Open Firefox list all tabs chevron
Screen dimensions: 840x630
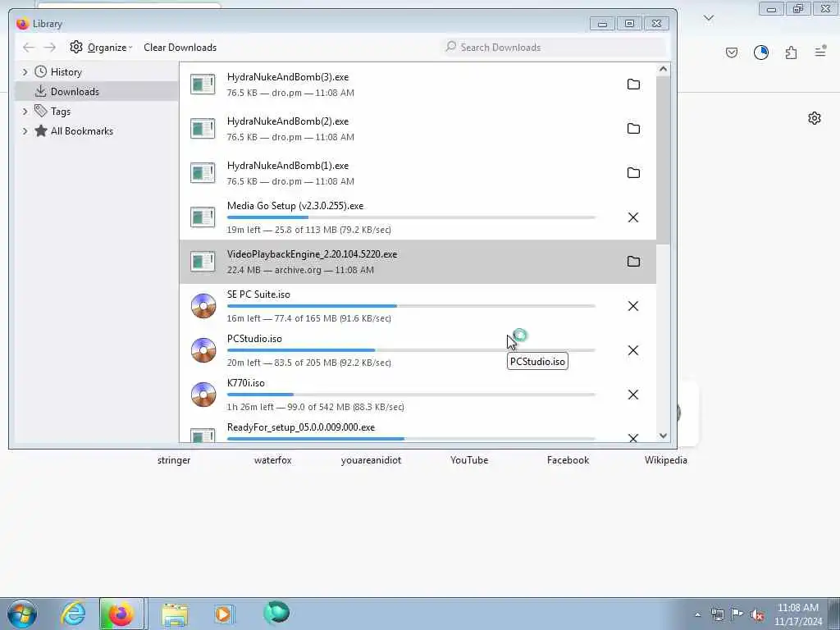click(708, 18)
